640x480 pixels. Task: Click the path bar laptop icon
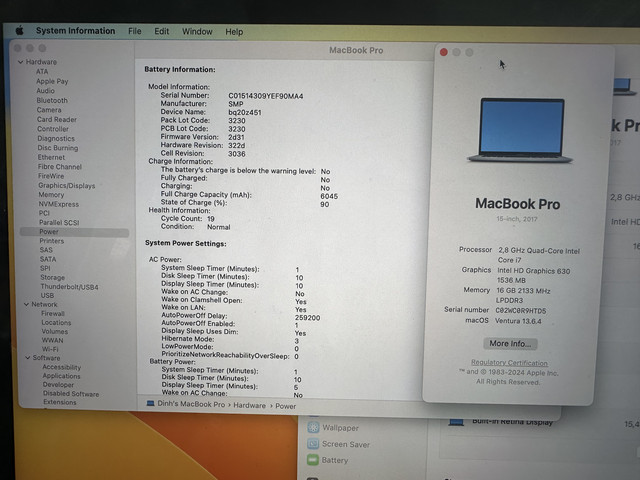tap(151, 404)
